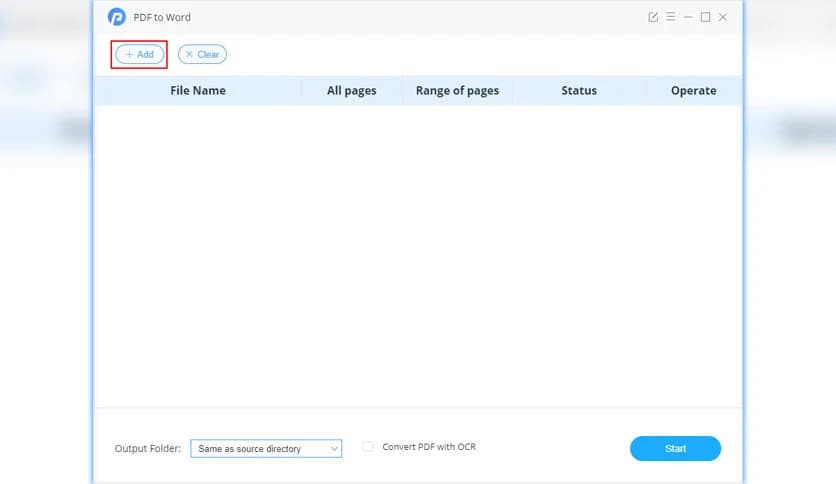Click the All pages column header
This screenshot has height=484, width=836.
point(351,91)
